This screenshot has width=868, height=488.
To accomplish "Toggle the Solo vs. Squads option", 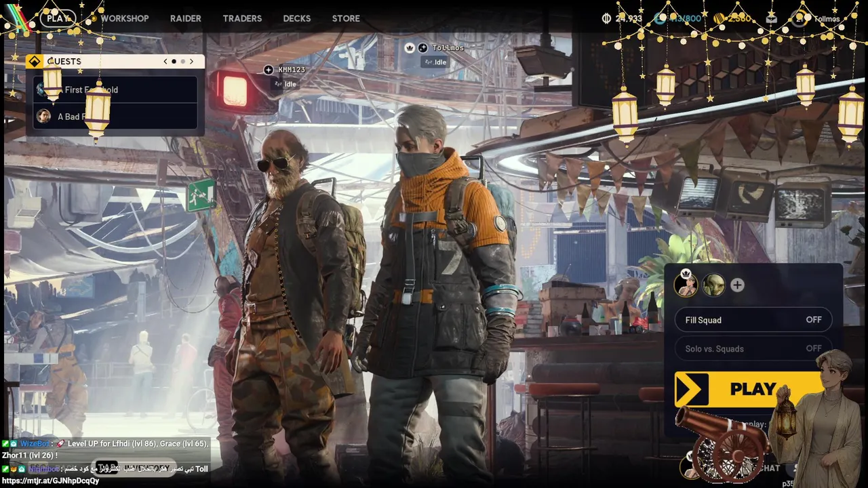I will 753,348.
